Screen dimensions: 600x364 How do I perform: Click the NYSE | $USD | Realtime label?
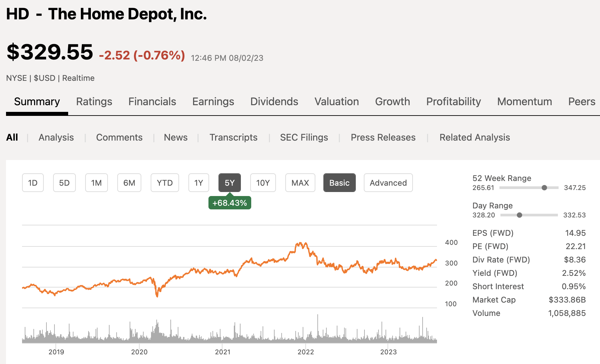pyautogui.click(x=50, y=78)
